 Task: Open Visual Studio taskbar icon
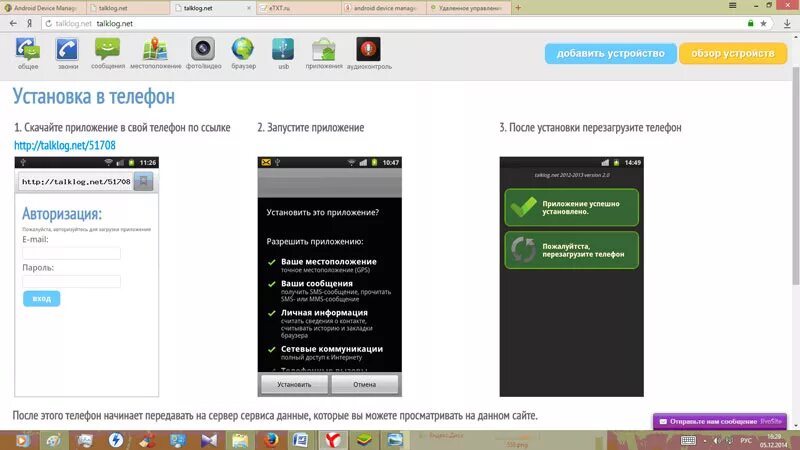[x=209, y=440]
